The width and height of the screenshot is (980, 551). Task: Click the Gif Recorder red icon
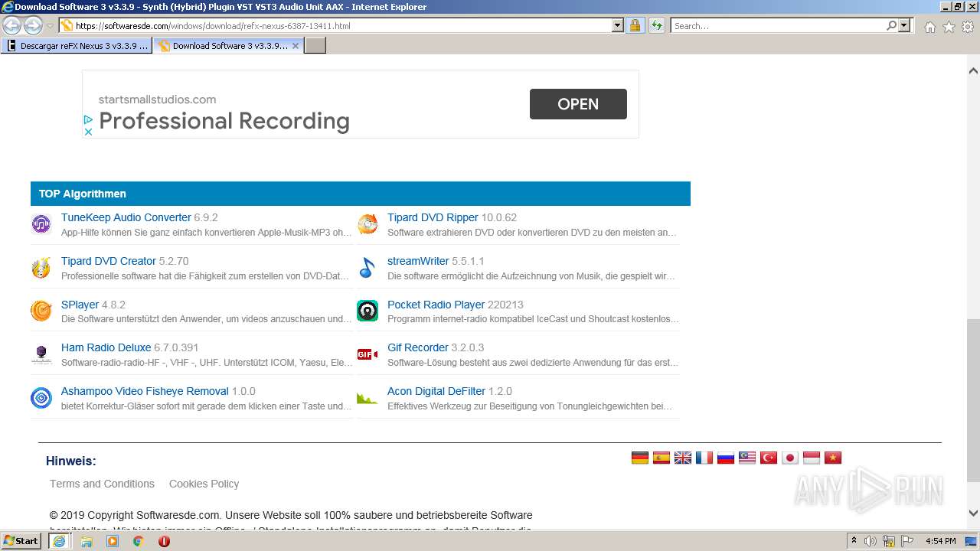click(367, 354)
